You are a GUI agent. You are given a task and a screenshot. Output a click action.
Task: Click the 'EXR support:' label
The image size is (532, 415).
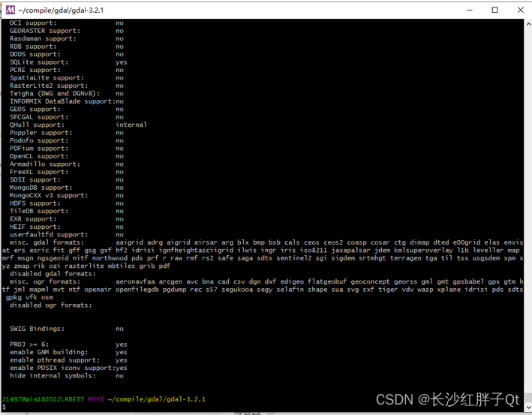[33, 219]
